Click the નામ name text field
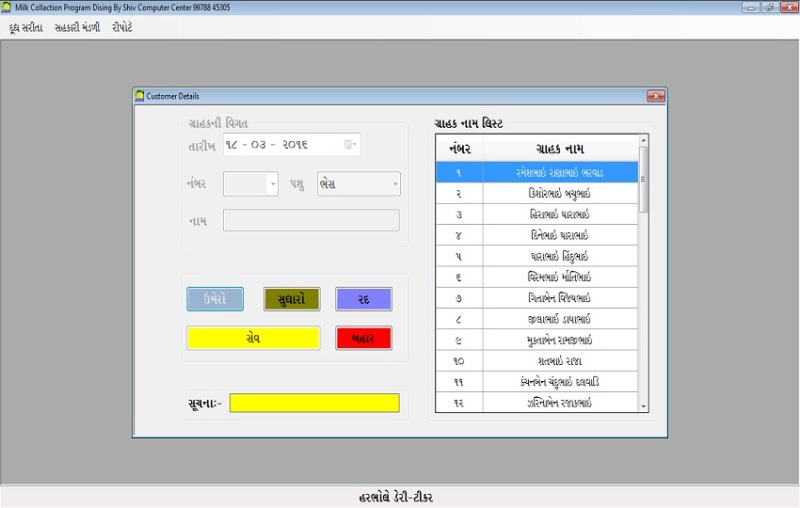This screenshot has height=508, width=800. click(311, 220)
